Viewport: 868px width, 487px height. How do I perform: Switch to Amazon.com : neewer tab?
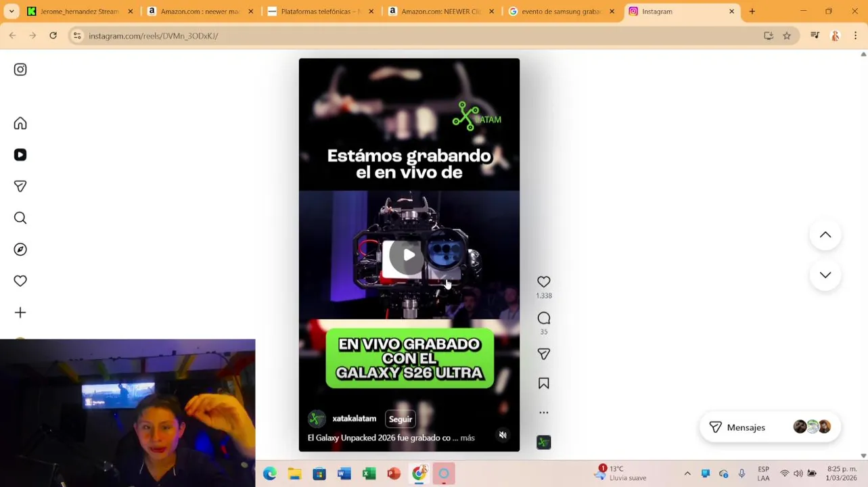point(200,11)
